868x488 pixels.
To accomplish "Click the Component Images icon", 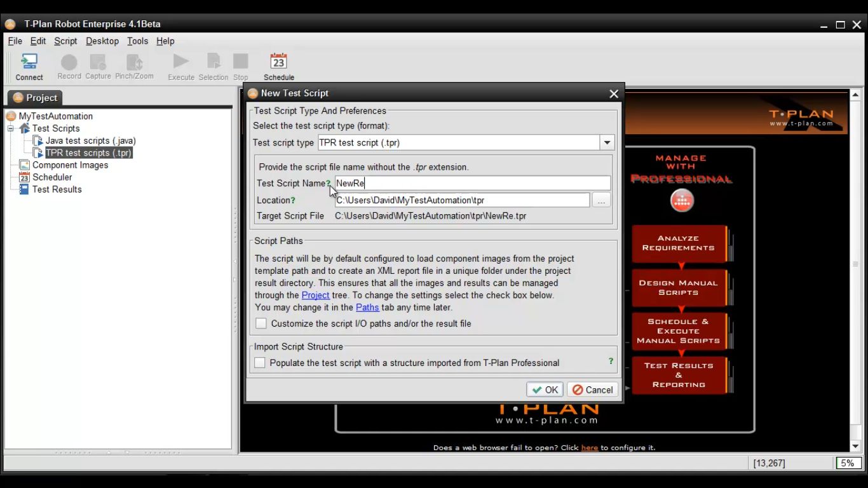I will tap(25, 165).
